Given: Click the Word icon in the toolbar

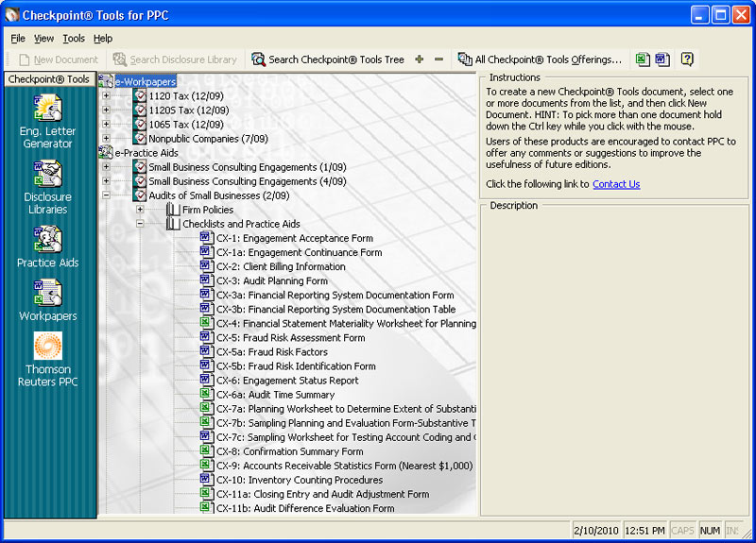Looking at the screenshot, I should pos(662,59).
